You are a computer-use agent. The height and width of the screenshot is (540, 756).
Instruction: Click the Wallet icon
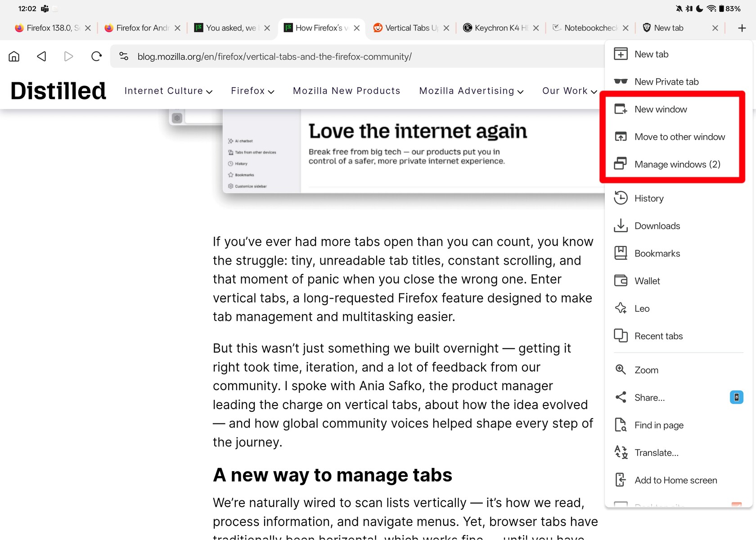tap(621, 281)
